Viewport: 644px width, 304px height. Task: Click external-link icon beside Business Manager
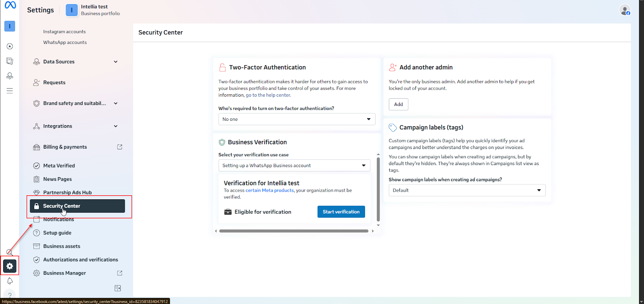tap(120, 273)
